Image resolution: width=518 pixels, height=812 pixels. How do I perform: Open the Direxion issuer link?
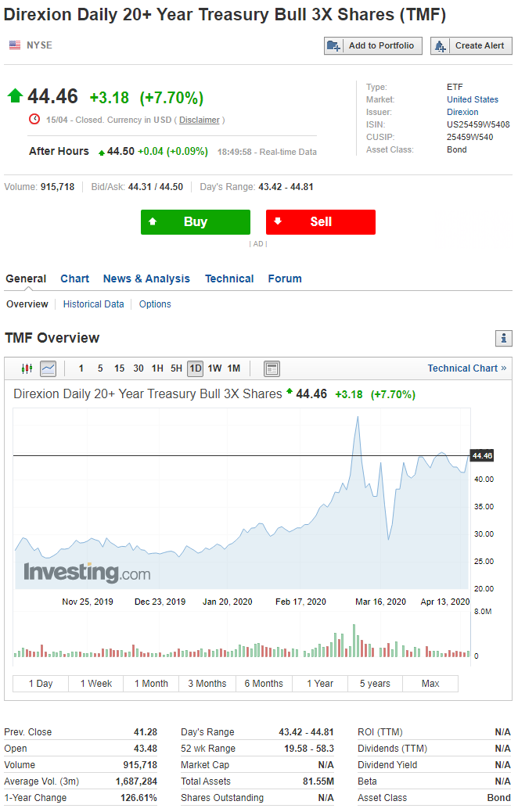coord(462,112)
